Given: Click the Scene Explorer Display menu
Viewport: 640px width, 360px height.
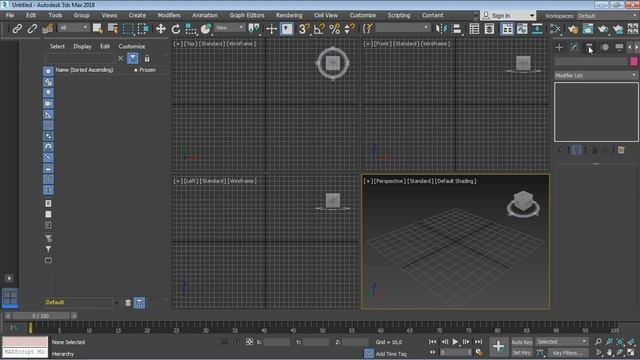Looking at the screenshot, I should point(82,47).
